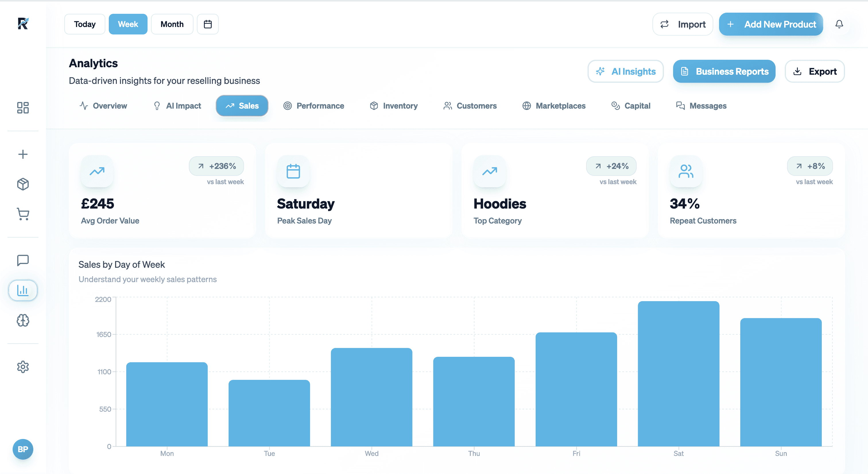Click the Export button
The height and width of the screenshot is (474, 868).
[x=814, y=72]
